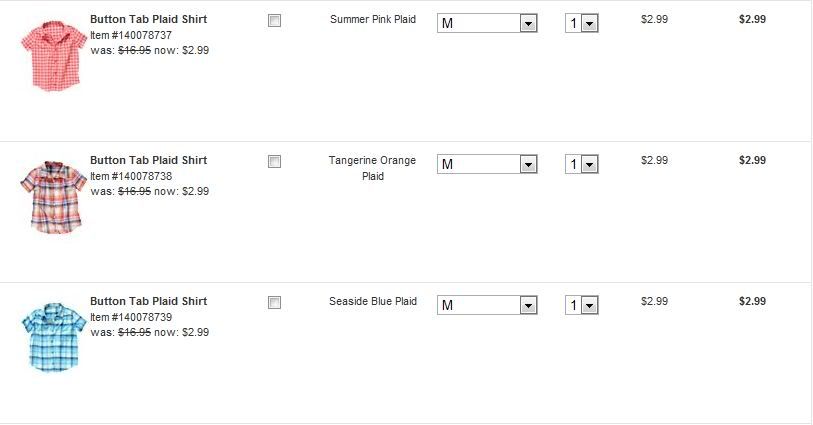Open quantity dropdown for Summer Pink Plaid
The image size is (813, 425).
(x=581, y=23)
